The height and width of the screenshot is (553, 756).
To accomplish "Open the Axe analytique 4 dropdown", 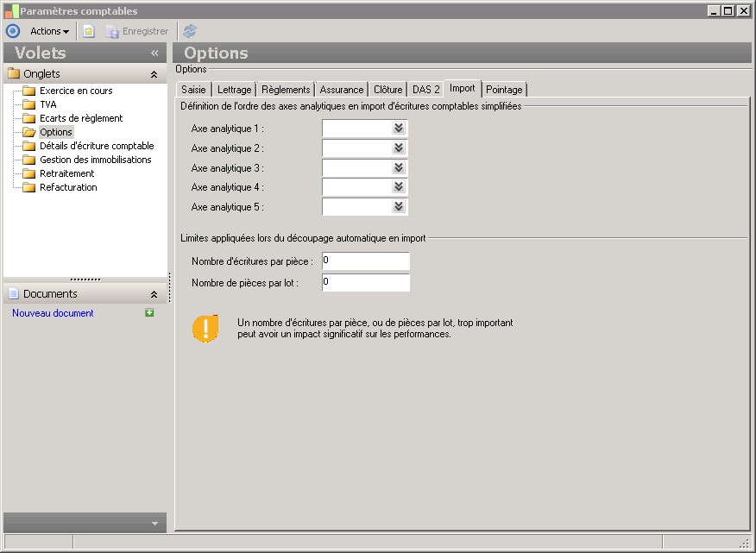I will 399,187.
